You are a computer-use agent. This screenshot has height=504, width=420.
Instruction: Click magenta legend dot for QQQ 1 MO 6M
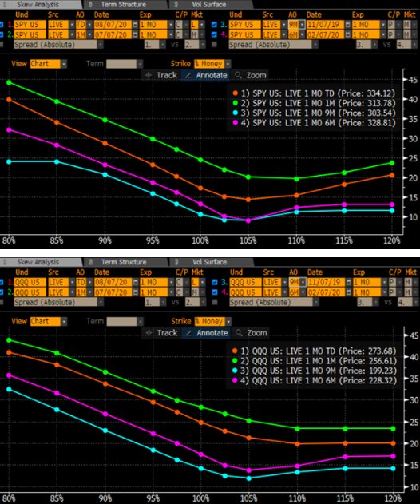pos(235,380)
